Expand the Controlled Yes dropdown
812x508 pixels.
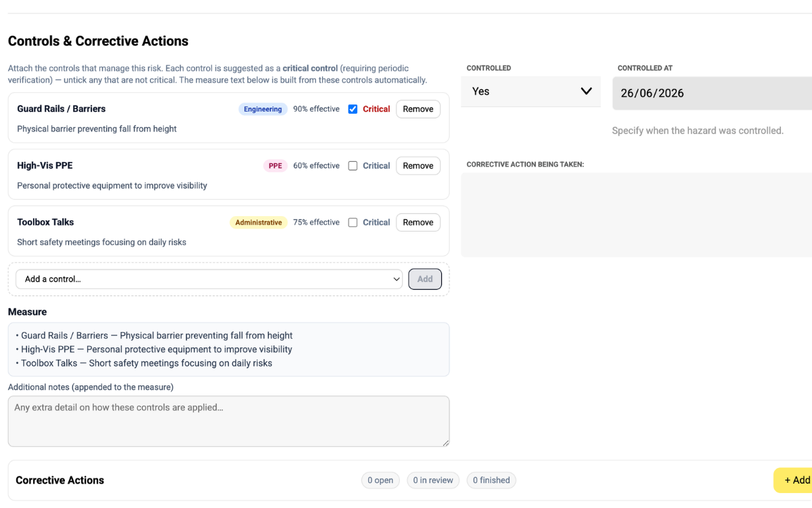(x=531, y=91)
